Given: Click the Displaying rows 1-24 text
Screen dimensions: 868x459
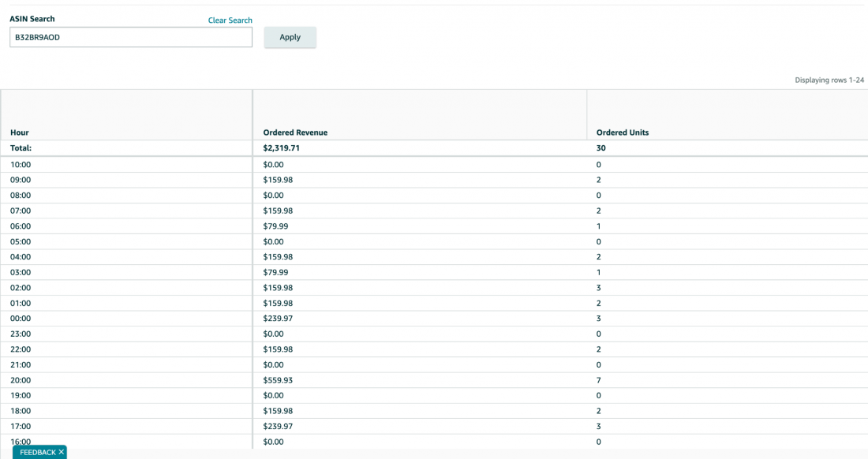Looking at the screenshot, I should (829, 80).
